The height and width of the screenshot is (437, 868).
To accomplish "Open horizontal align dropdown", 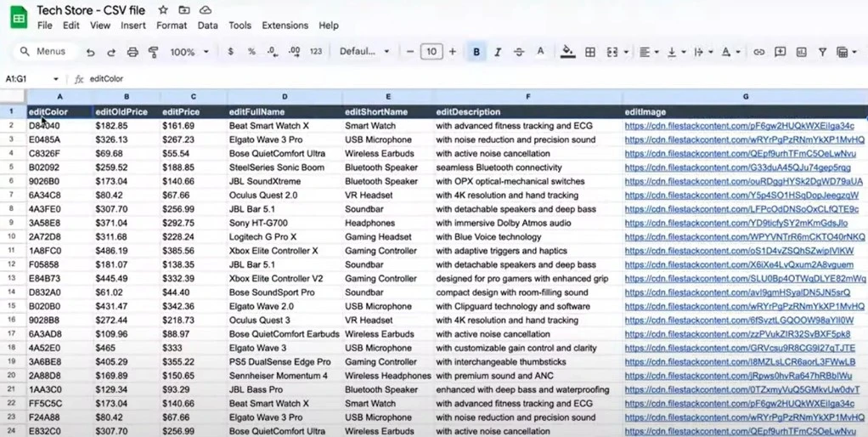I will click(648, 52).
